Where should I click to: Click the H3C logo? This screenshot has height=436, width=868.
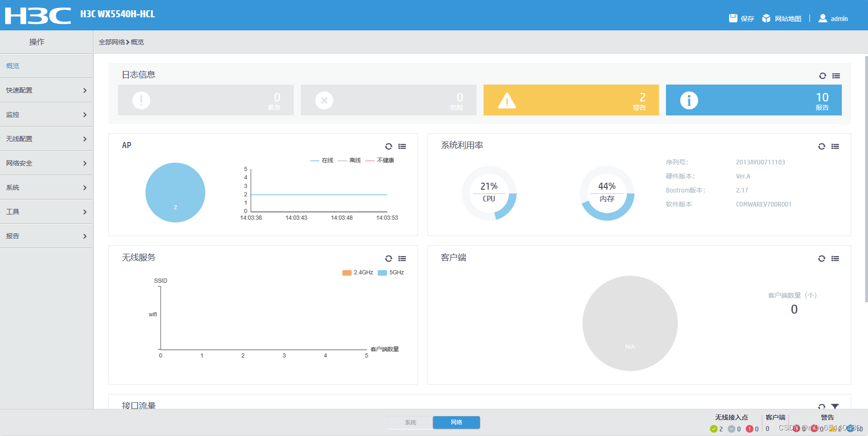click(38, 15)
